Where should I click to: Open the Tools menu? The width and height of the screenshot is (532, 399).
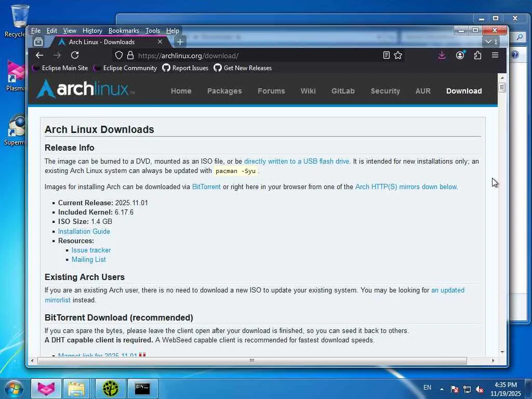pos(153,31)
